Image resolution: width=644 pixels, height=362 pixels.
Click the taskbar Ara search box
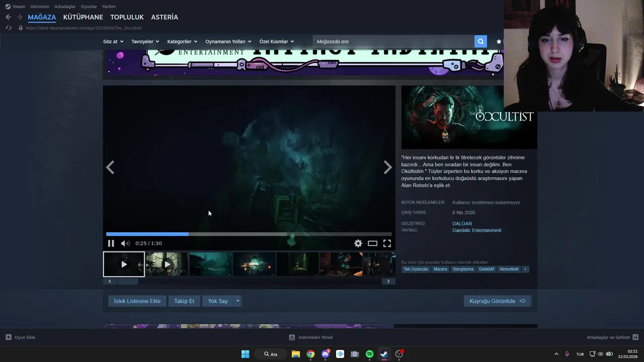click(x=271, y=354)
